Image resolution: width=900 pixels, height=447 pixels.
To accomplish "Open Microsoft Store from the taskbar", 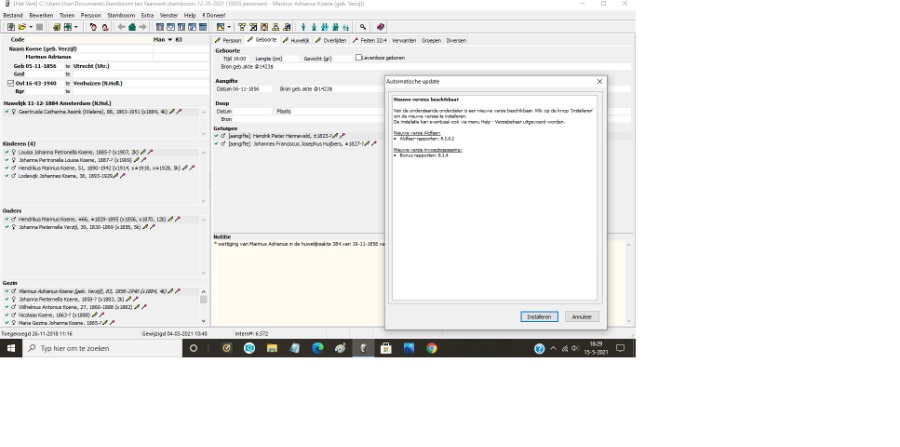I will 385,349.
